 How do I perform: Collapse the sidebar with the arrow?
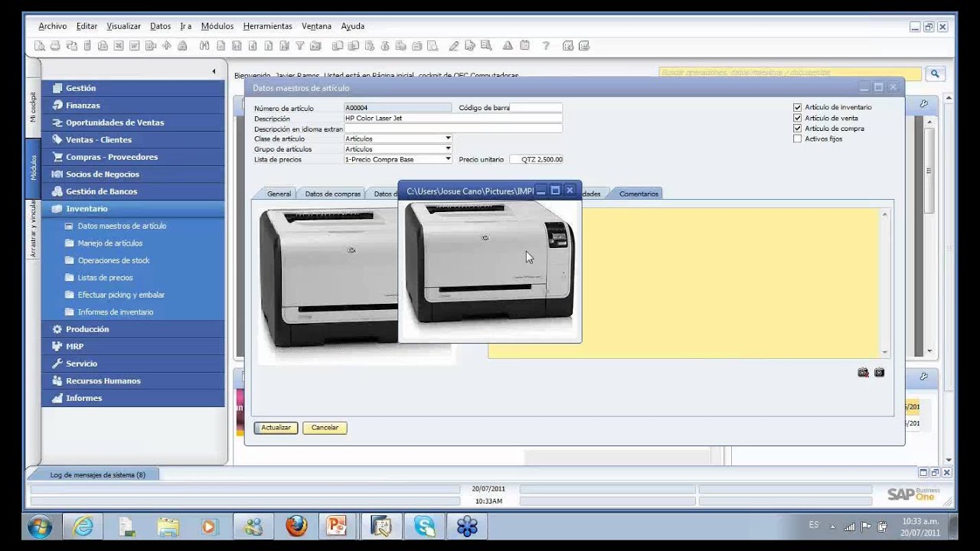tap(214, 71)
